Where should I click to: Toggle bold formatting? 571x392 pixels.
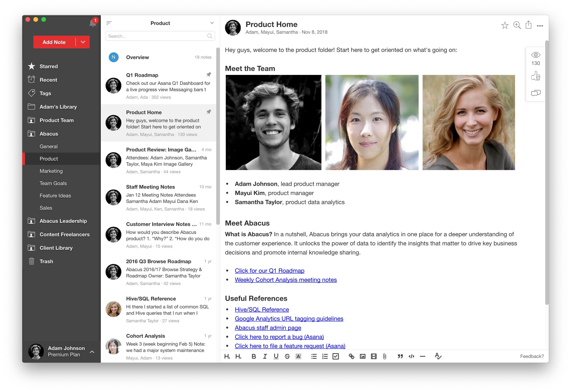point(254,356)
